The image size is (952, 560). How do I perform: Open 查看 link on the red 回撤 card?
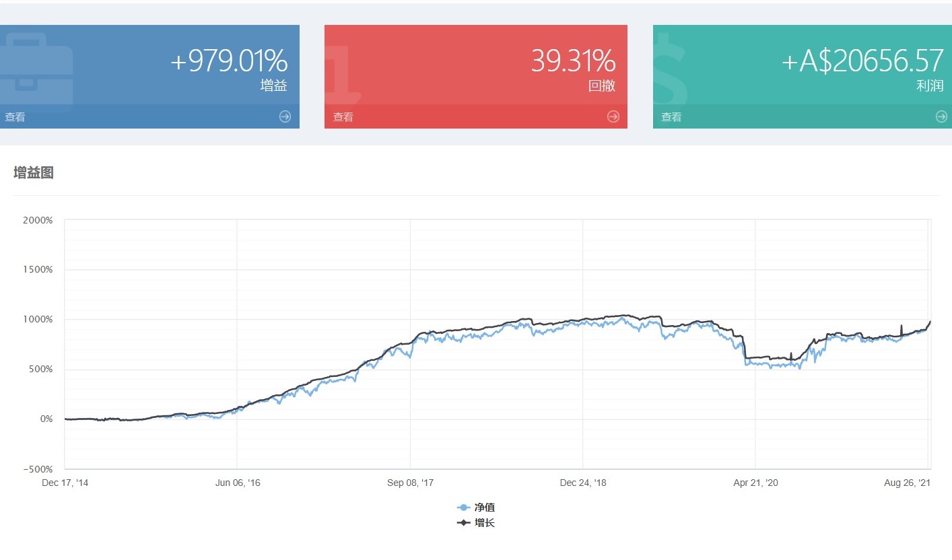(343, 117)
